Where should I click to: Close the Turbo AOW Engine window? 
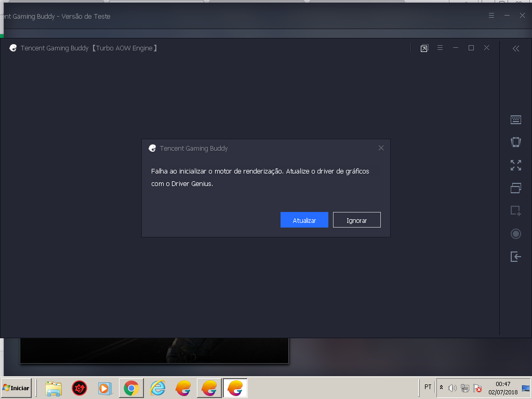[x=486, y=48]
